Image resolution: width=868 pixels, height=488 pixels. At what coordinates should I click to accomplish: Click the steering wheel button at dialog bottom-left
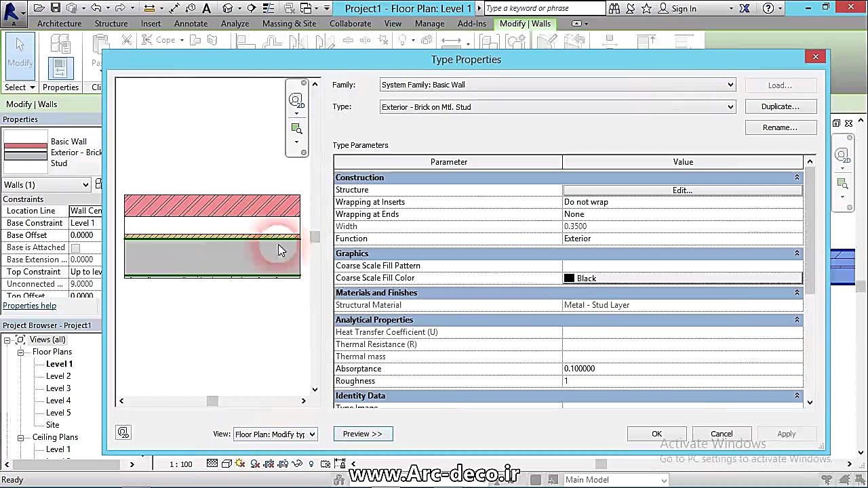click(x=123, y=432)
